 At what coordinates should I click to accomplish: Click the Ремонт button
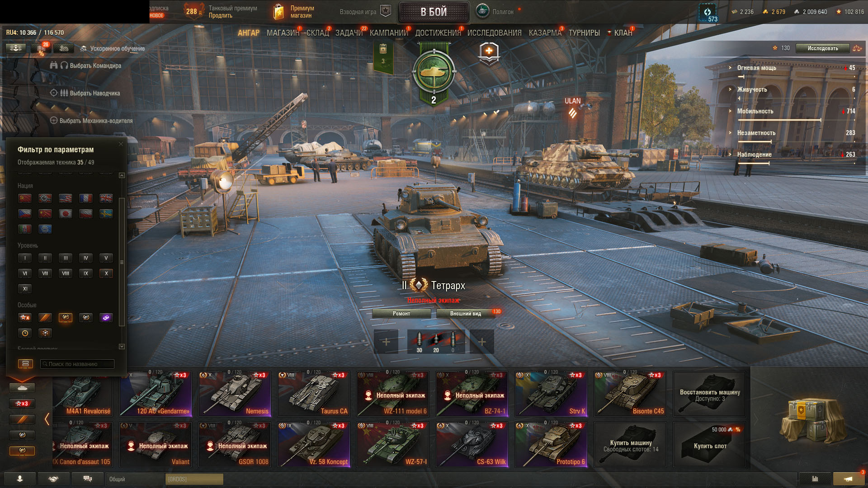pos(401,314)
